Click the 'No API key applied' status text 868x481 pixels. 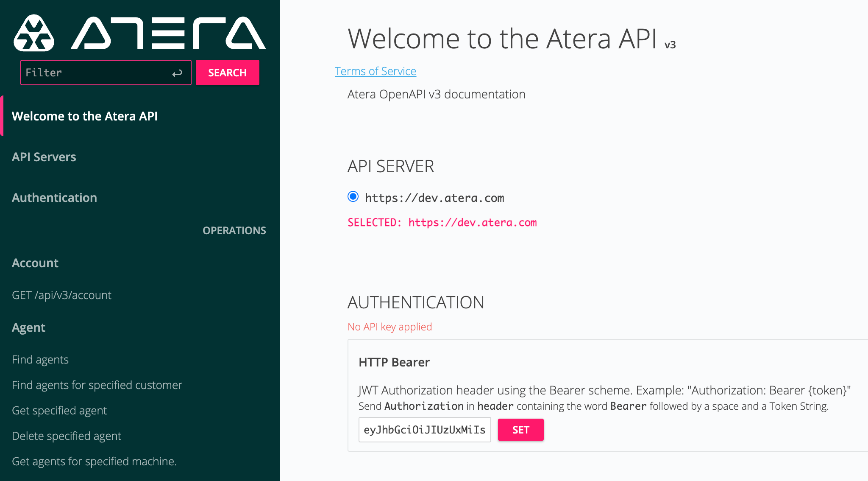pos(390,327)
